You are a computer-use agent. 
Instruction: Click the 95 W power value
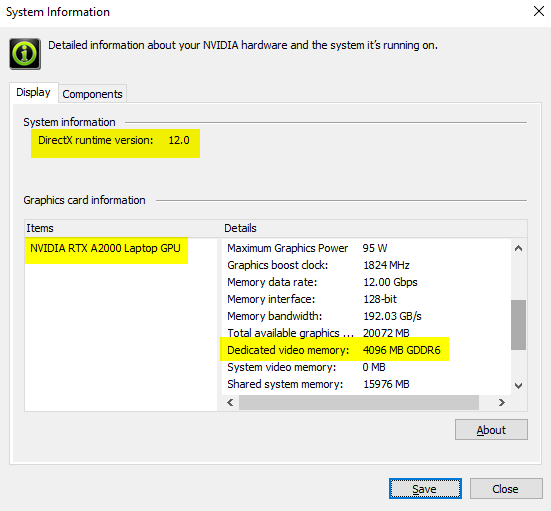375,248
